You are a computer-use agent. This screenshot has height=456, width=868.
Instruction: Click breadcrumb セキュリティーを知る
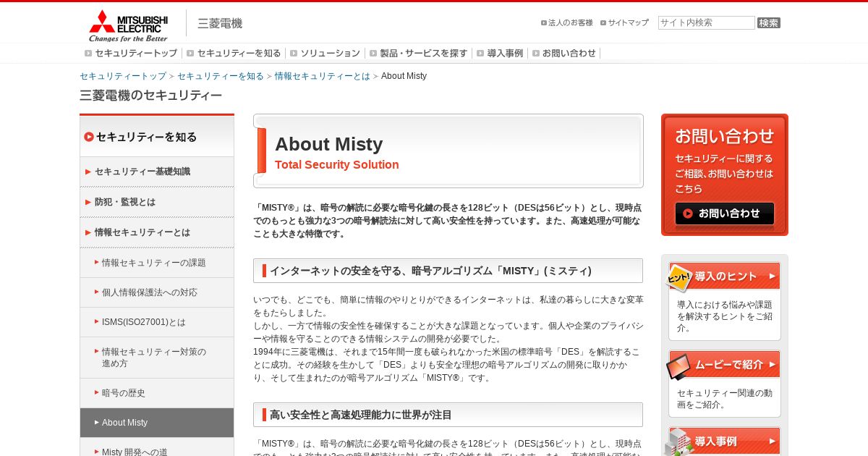(221, 76)
